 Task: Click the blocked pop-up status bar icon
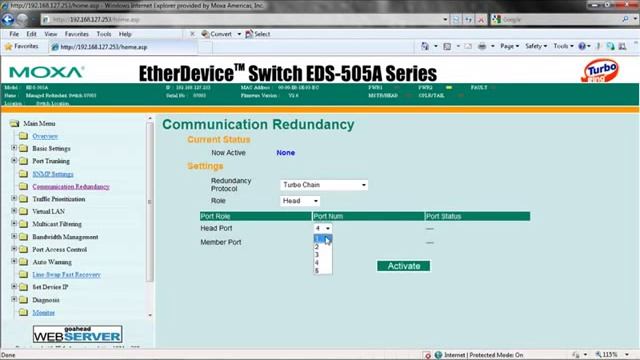[x=427, y=355]
